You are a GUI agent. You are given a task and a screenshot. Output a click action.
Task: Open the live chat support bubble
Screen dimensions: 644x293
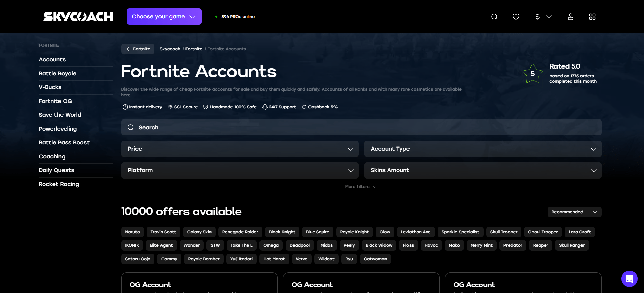[x=629, y=279]
